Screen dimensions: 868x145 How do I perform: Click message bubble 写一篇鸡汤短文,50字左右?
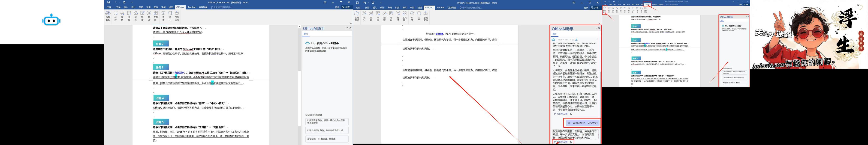point(583,123)
